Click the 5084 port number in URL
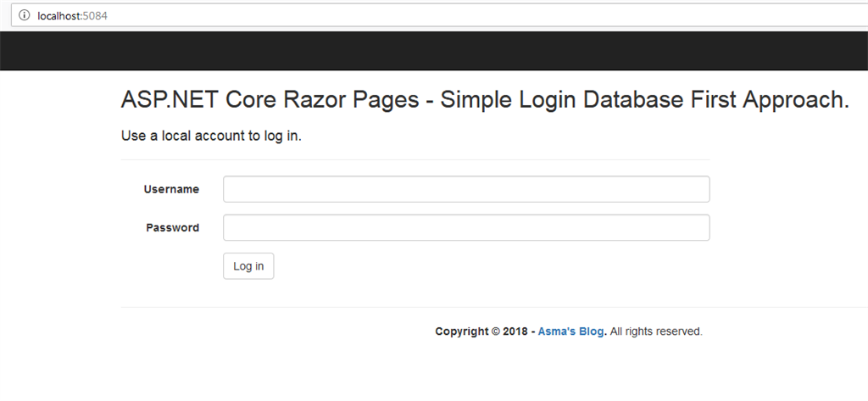This screenshot has width=868, height=401. 95,16
